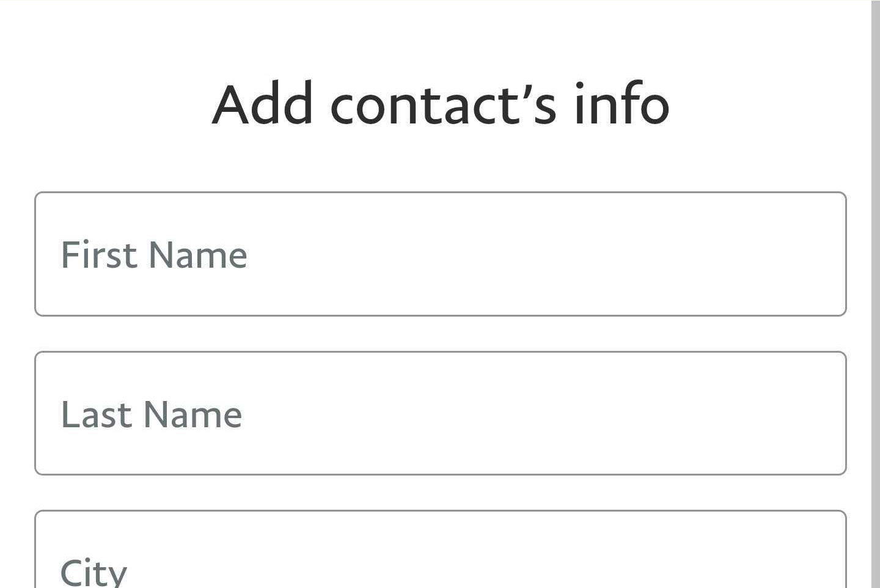Tap the second field of the contact form

pyautogui.click(x=440, y=413)
